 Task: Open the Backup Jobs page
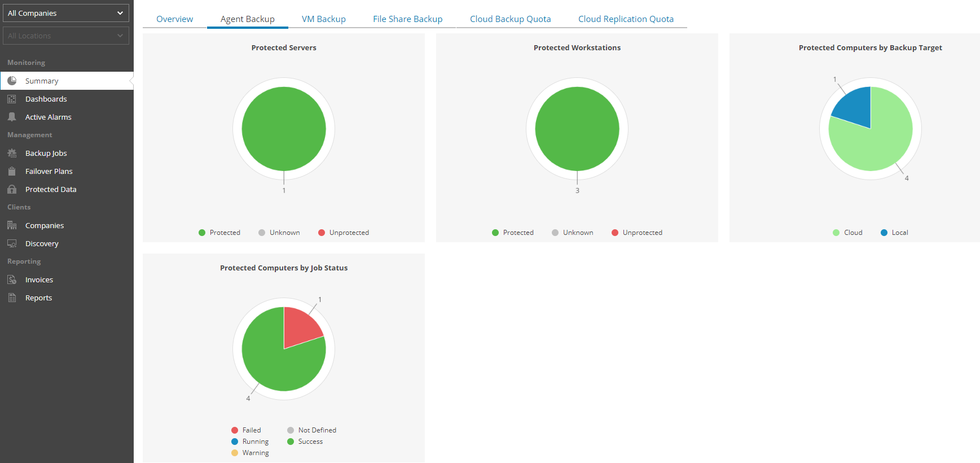[46, 153]
